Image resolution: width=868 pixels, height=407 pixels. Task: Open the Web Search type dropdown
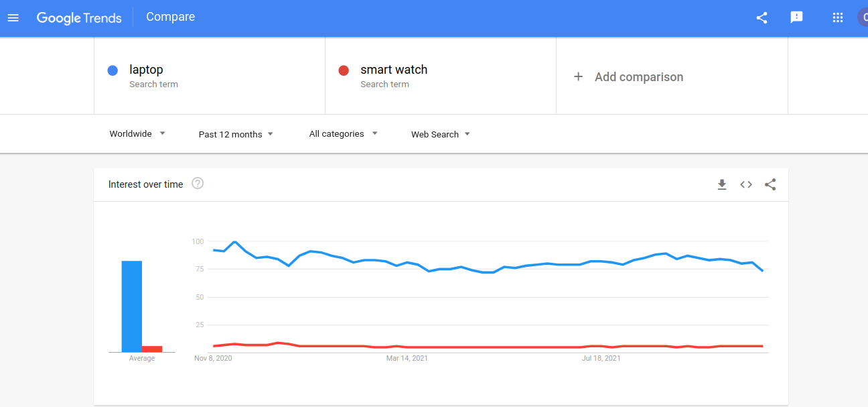coord(439,133)
